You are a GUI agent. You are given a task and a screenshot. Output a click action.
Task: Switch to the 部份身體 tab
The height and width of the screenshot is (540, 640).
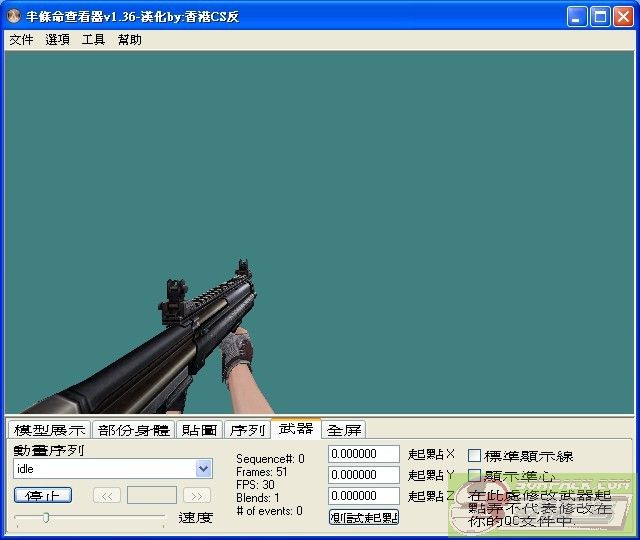coord(133,430)
